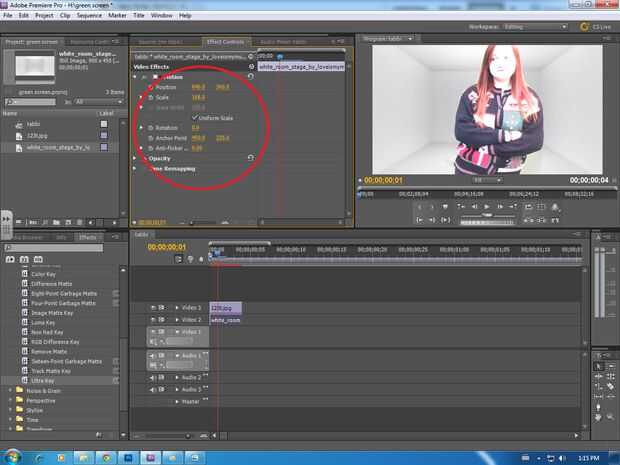Expand the Video 3 track
620x465 pixels.
click(x=177, y=307)
